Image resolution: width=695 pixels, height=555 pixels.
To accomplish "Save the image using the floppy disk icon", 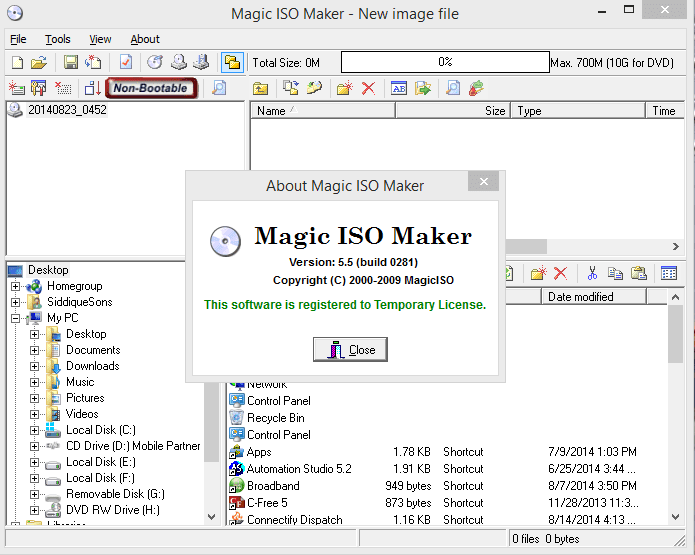I will pos(70,63).
